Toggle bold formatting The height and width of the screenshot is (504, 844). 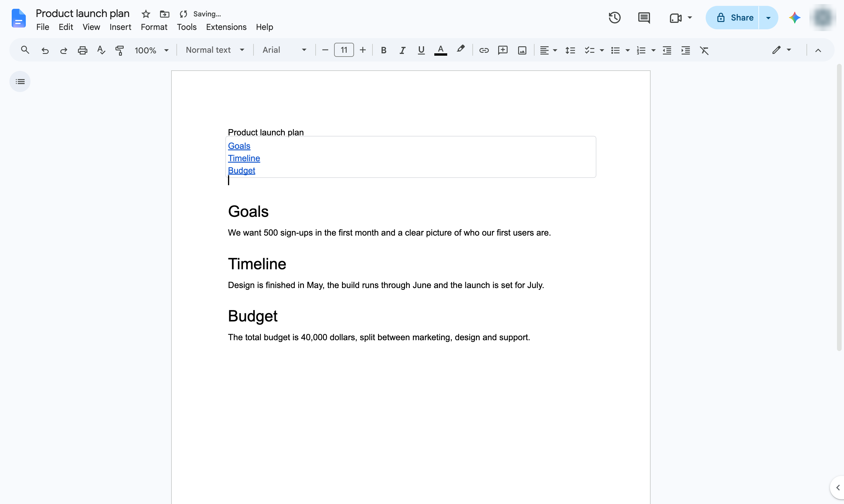[383, 50]
